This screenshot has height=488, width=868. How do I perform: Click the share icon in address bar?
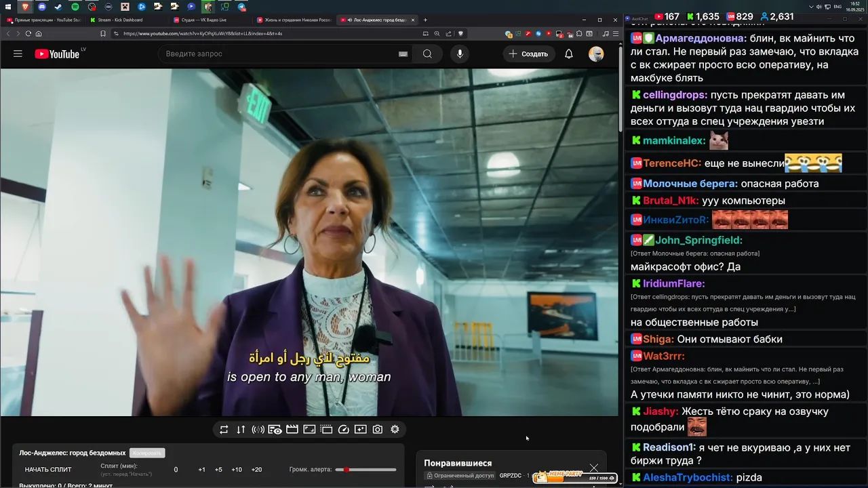449,33
